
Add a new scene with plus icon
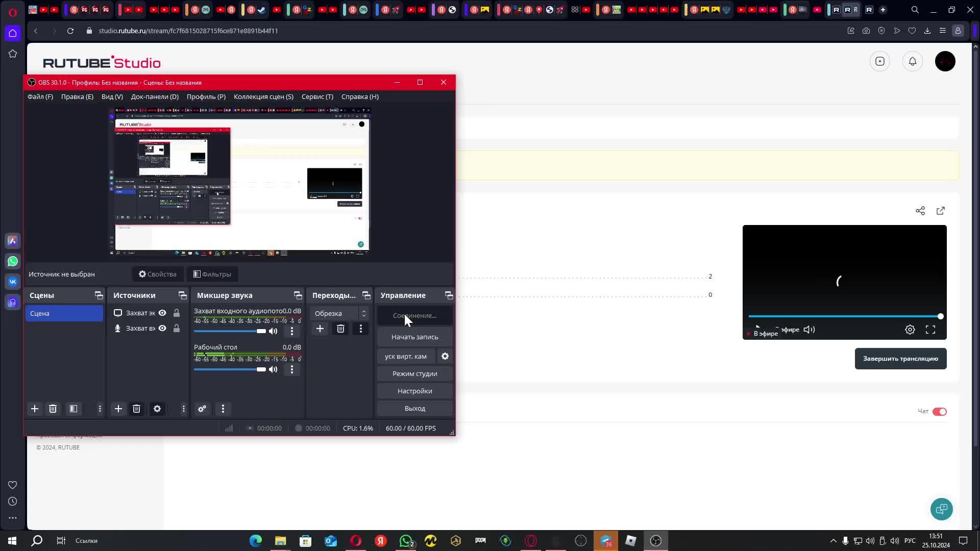(35, 409)
